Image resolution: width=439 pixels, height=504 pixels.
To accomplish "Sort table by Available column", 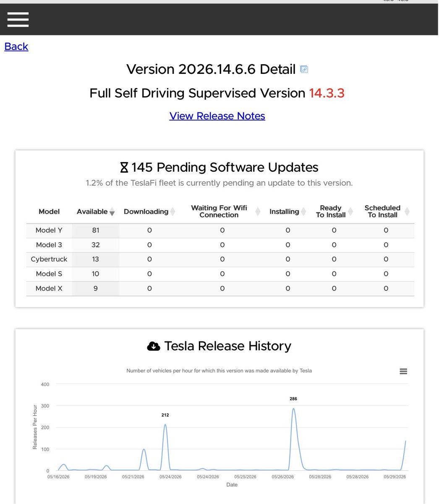I will [x=95, y=212].
